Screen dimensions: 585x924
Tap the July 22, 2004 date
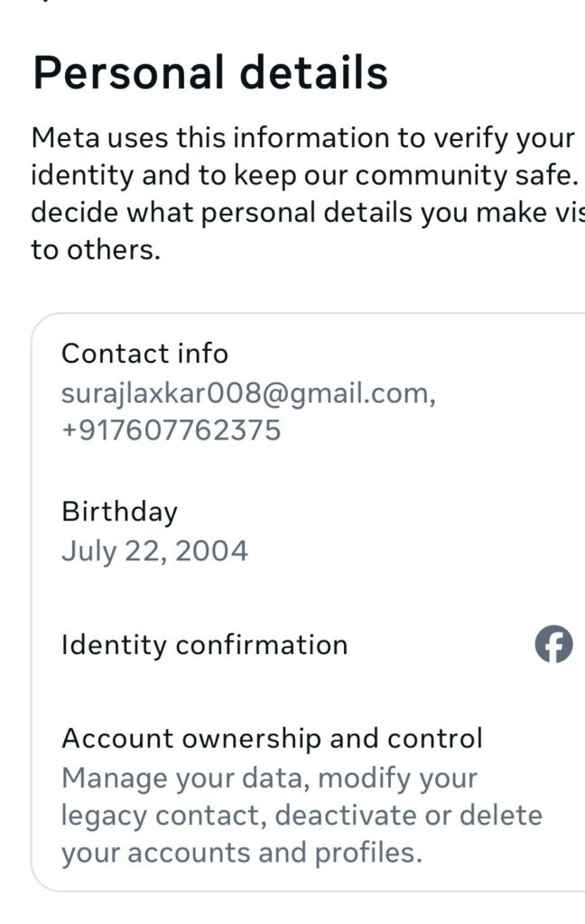point(154,551)
